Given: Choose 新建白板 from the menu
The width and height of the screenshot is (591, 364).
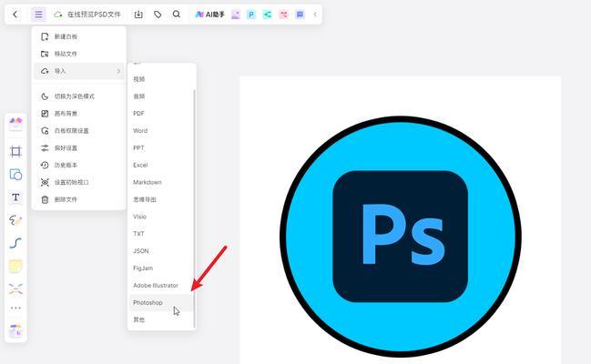Looking at the screenshot, I should coord(79,36).
